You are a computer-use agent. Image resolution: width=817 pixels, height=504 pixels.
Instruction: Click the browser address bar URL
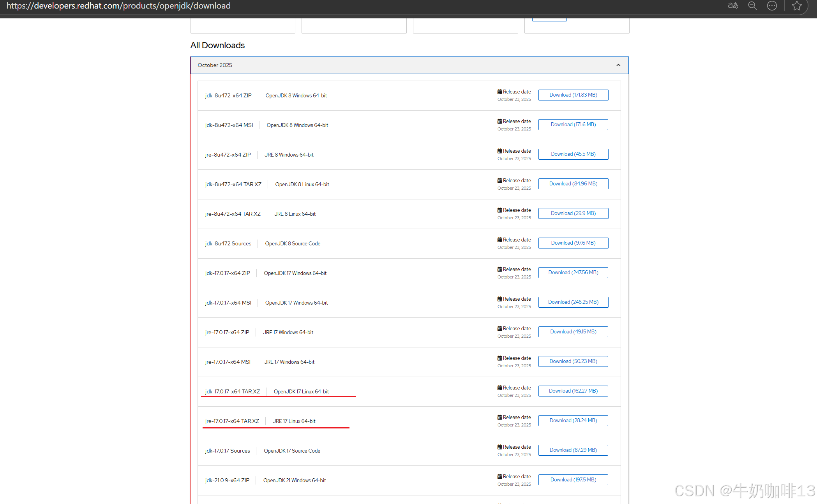click(118, 5)
